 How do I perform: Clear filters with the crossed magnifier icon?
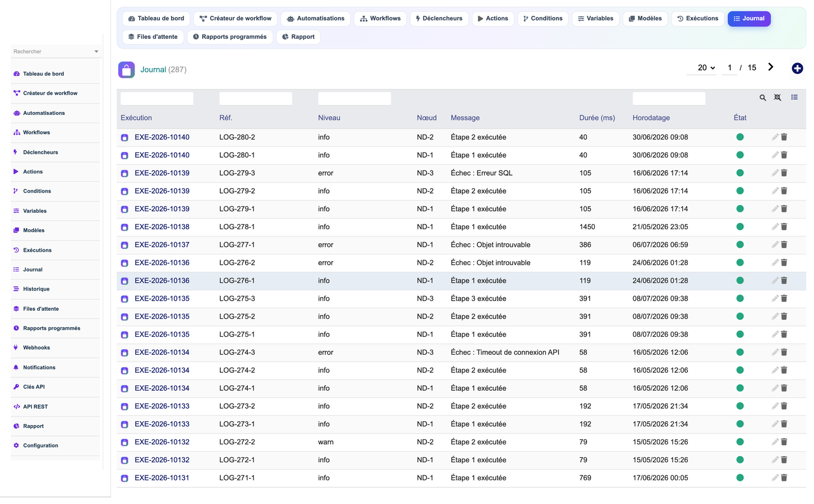point(777,98)
